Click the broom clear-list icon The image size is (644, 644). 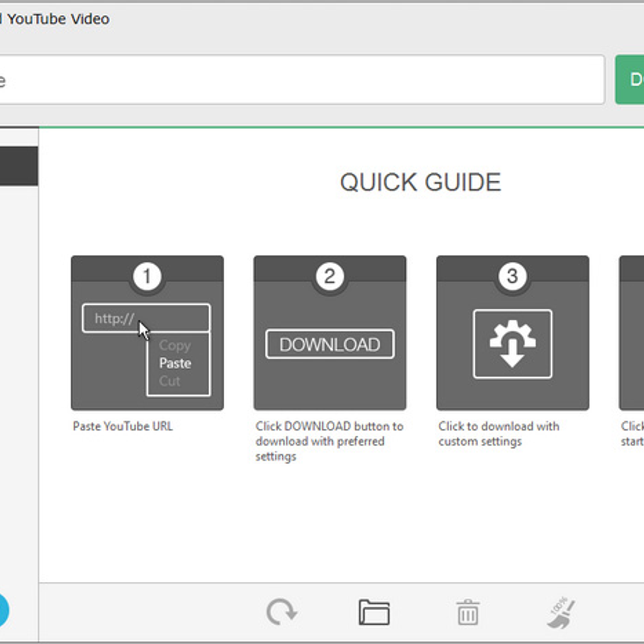point(561,612)
